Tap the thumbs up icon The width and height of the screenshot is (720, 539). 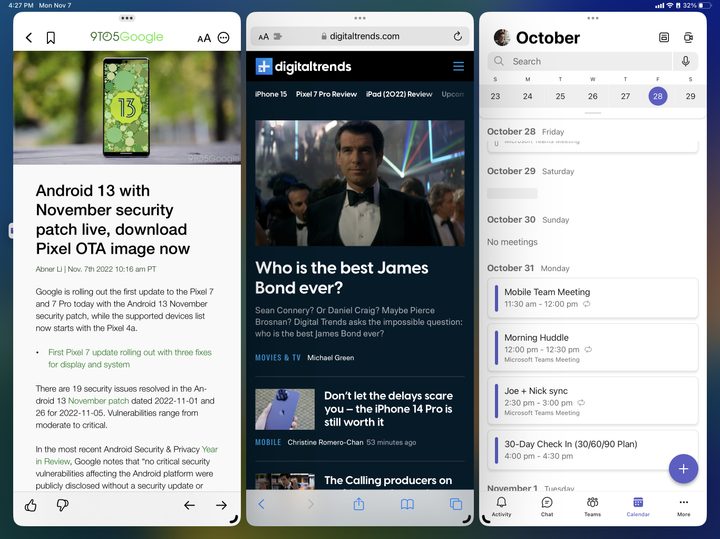click(x=31, y=505)
